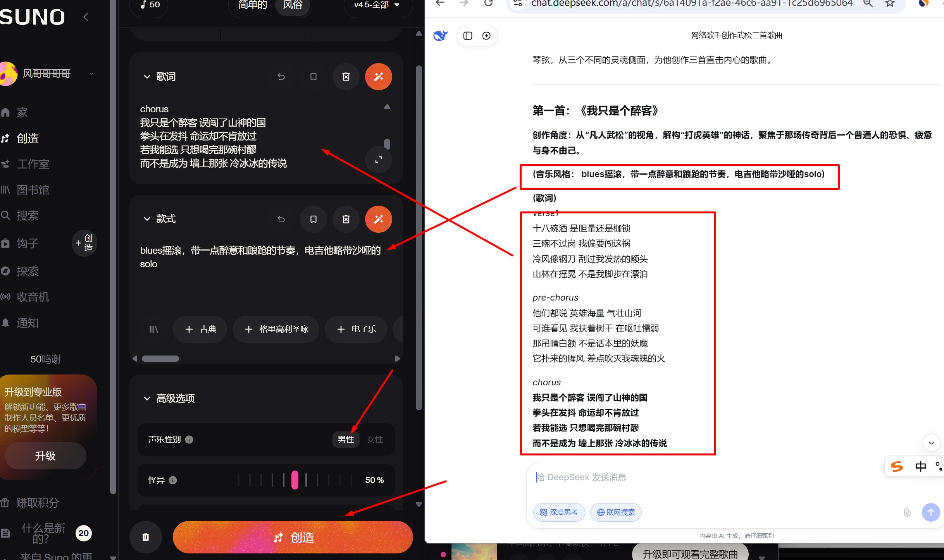Enable the DeepSeek deep thinking mode
The width and height of the screenshot is (944, 560).
(x=559, y=512)
